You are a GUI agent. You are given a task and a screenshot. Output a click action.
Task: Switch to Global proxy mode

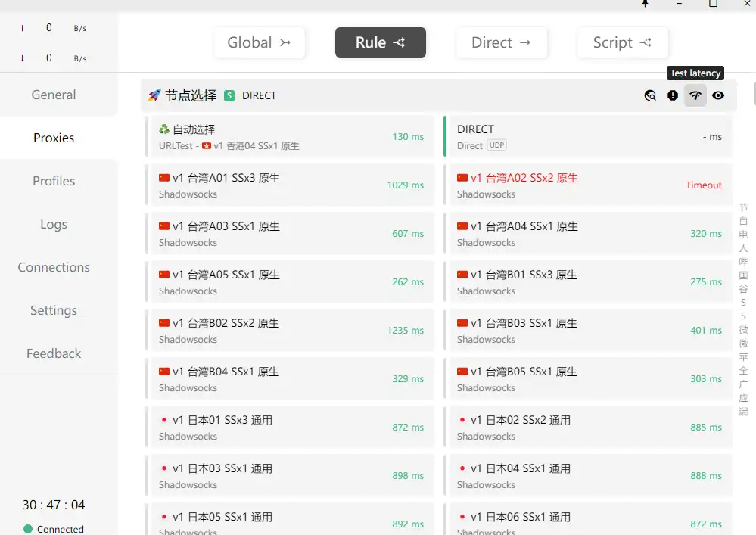coord(259,42)
